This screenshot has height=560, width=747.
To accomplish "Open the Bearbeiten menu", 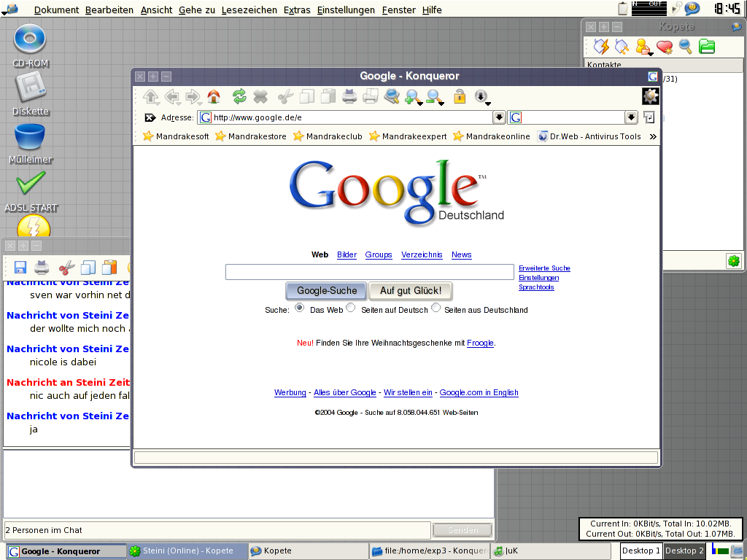I will (109, 9).
